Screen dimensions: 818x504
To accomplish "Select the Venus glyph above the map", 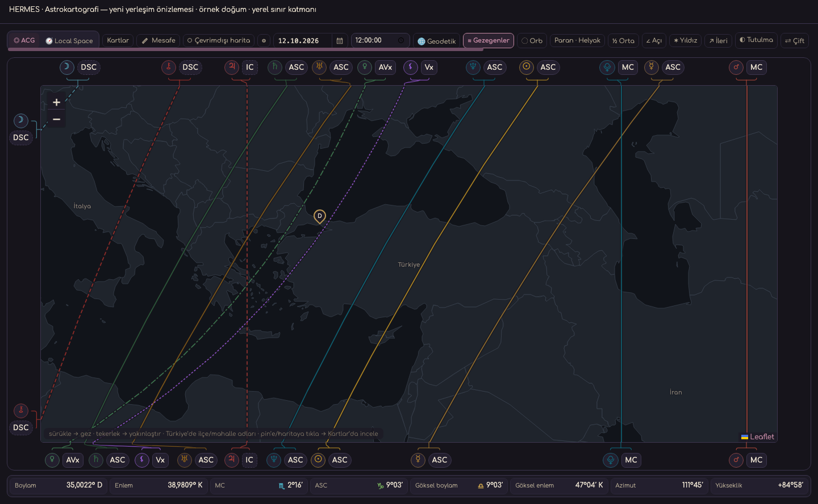I will tap(365, 67).
